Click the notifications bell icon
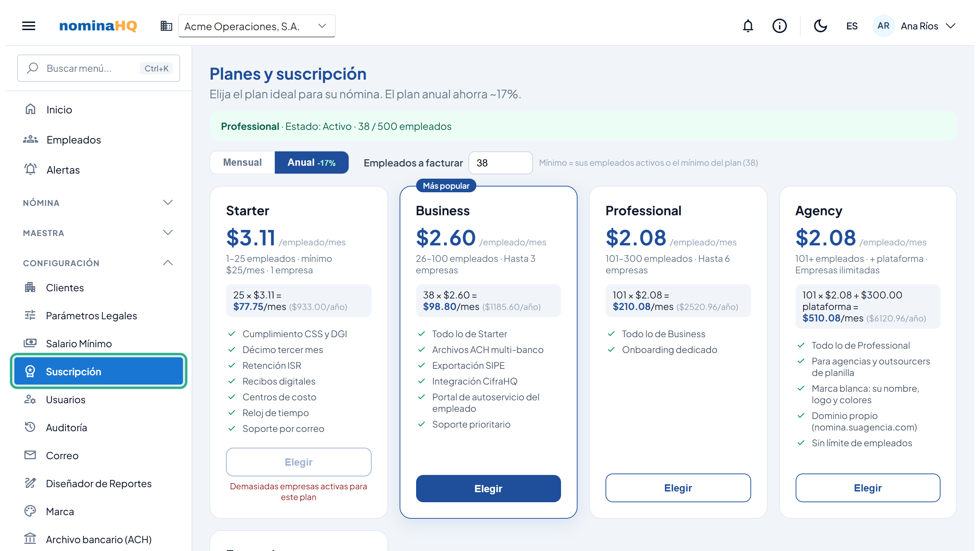Screen dimensions: 980x551 point(748,26)
